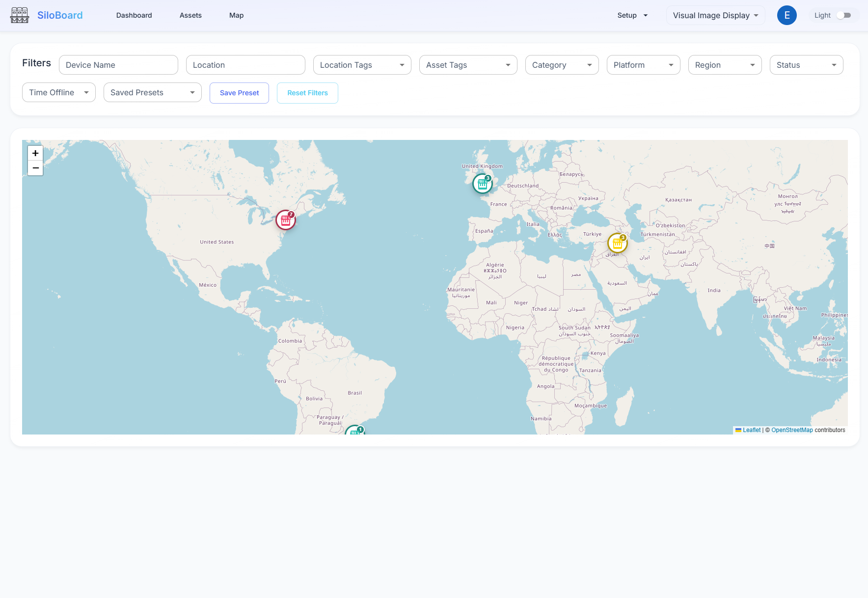Click the France label on the map
Image resolution: width=868 pixels, height=598 pixels.
pyautogui.click(x=499, y=204)
